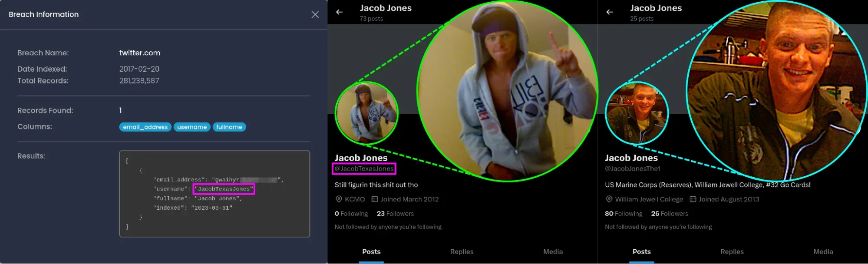Close the Breach Information dialog
Viewport: 868px width, 264px height.
click(x=315, y=14)
